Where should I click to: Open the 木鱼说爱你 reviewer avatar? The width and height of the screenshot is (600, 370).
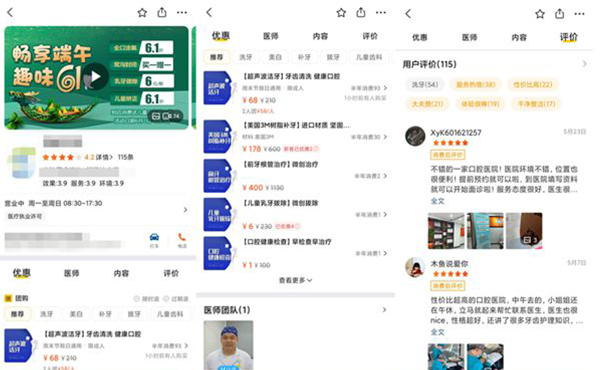415,267
